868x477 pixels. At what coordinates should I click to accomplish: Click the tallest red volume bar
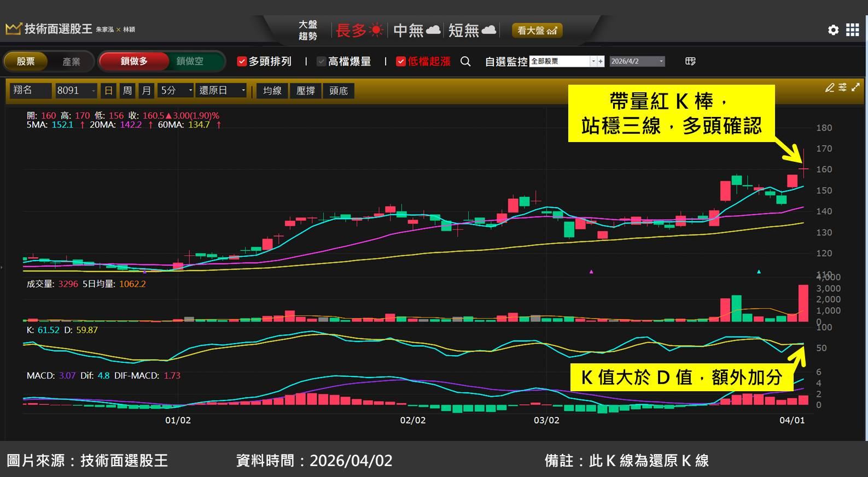tap(803, 303)
